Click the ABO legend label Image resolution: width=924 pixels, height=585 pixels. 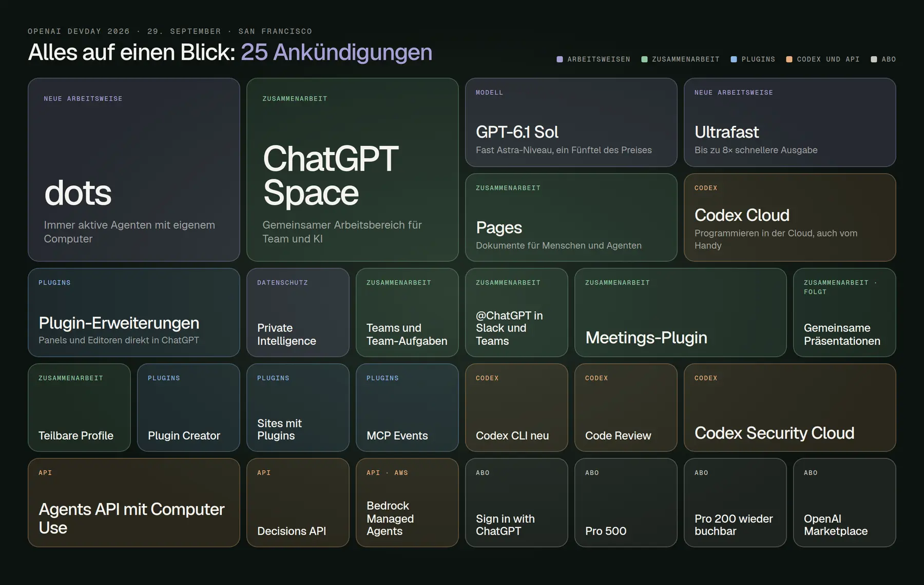pyautogui.click(x=889, y=60)
